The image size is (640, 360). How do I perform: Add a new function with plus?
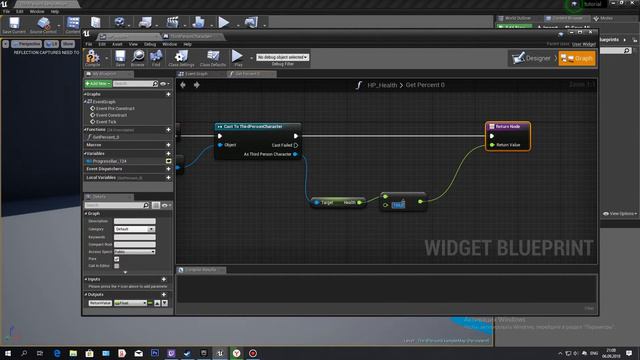tap(168, 129)
